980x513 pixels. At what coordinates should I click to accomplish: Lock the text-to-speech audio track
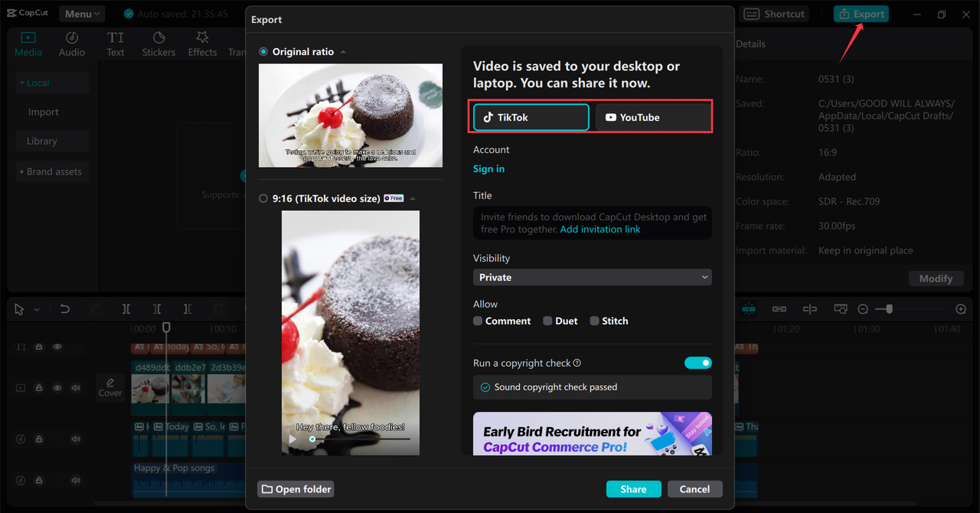(39, 439)
